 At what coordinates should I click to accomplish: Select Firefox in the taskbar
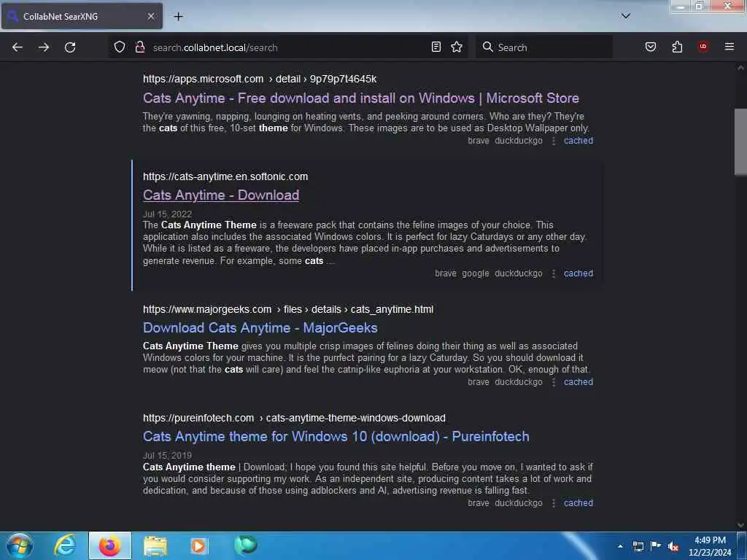point(110,545)
